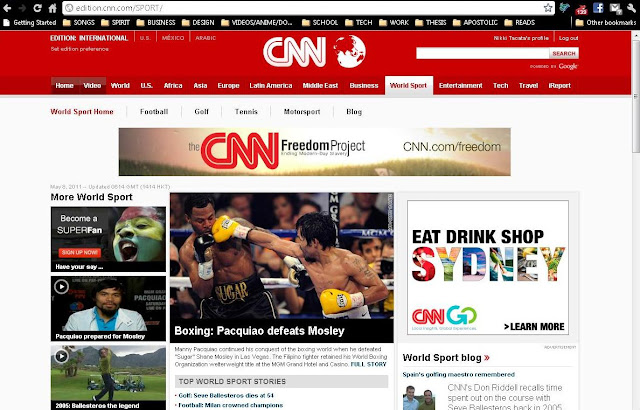
Task: Click SIGN UP NOW SuperFan button
Action: pos(80,253)
